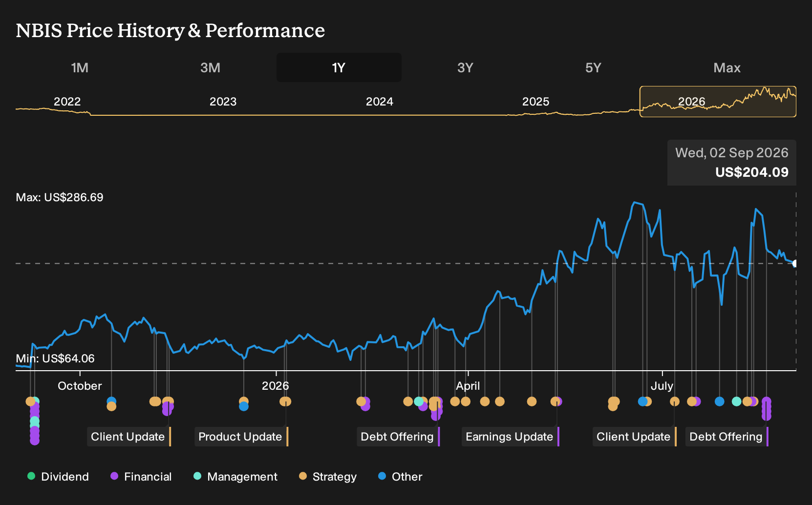Jump to 2024 on overview timeline
The width and height of the screenshot is (812, 505).
click(x=379, y=102)
